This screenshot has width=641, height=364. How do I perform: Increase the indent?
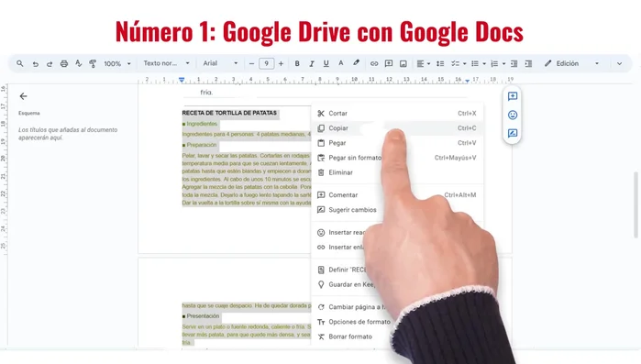click(528, 64)
